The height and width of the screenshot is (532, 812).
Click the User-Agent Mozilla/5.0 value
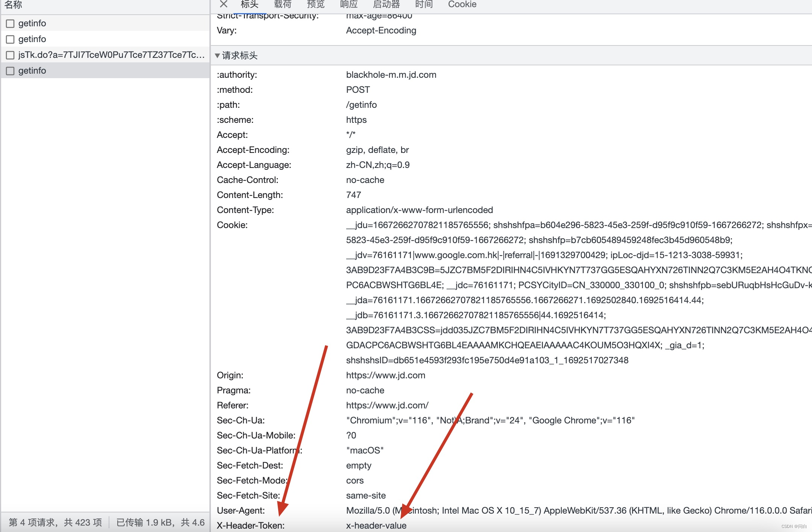coord(579,511)
